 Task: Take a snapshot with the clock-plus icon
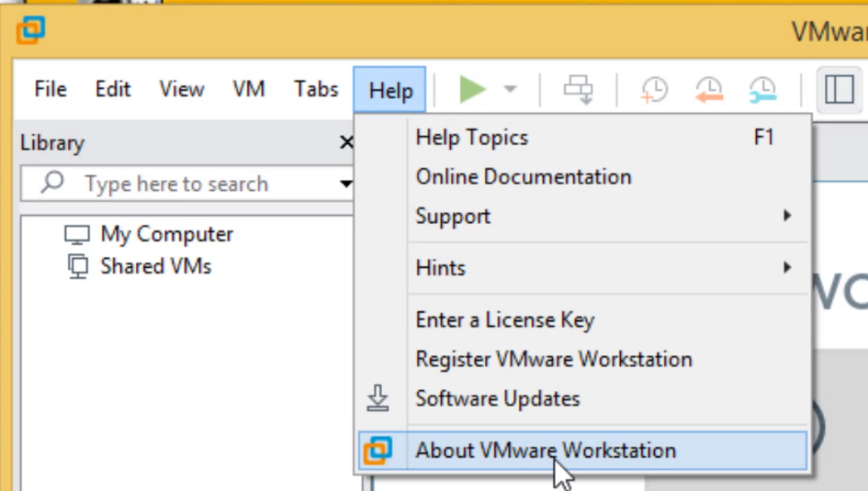click(654, 90)
